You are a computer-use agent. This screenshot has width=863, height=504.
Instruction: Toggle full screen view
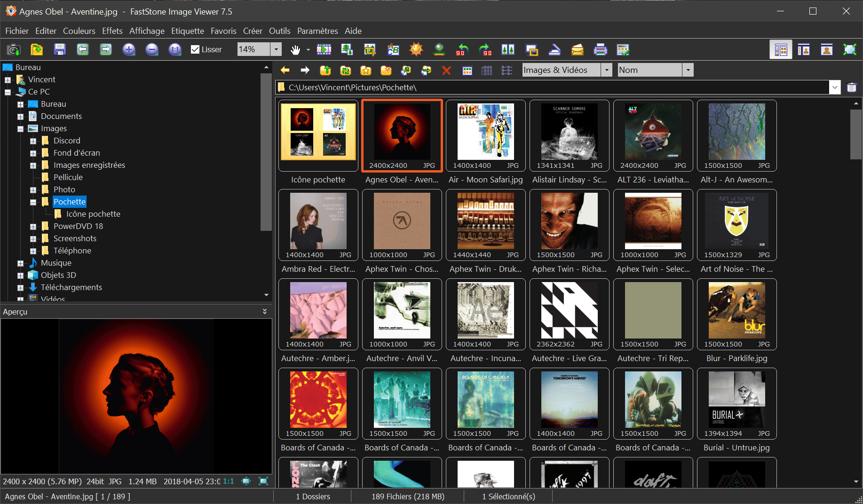pyautogui.click(x=850, y=49)
